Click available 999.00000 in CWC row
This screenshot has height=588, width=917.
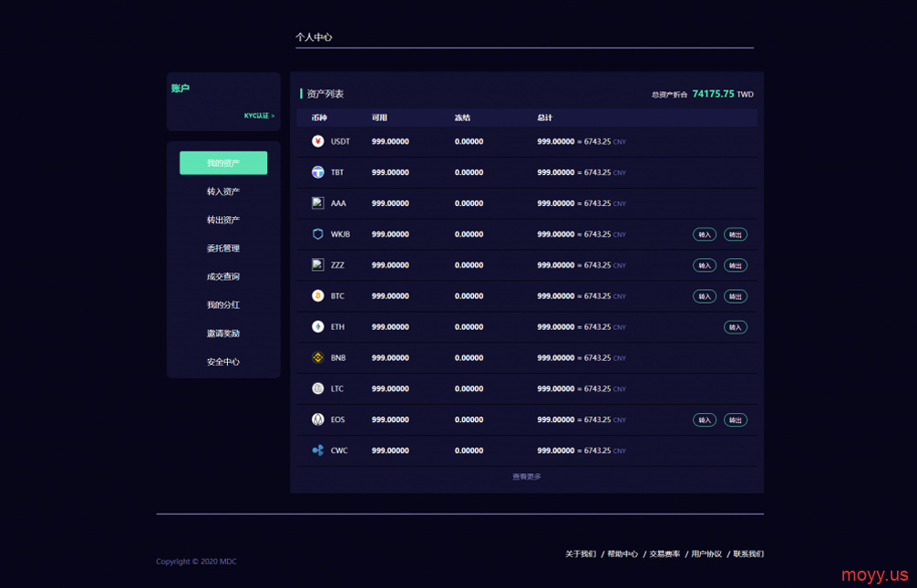[391, 450]
